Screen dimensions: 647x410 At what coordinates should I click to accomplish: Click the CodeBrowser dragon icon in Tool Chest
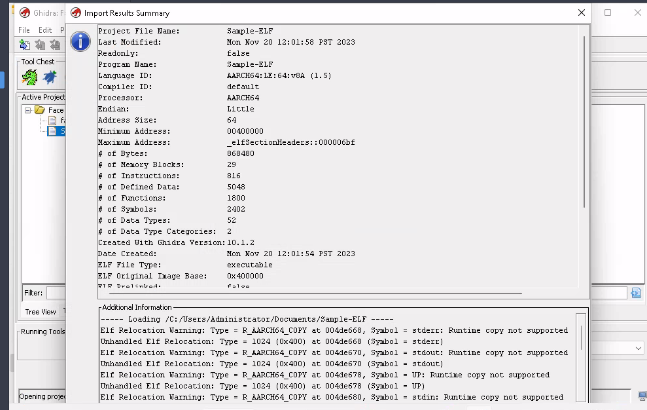pyautogui.click(x=30, y=77)
